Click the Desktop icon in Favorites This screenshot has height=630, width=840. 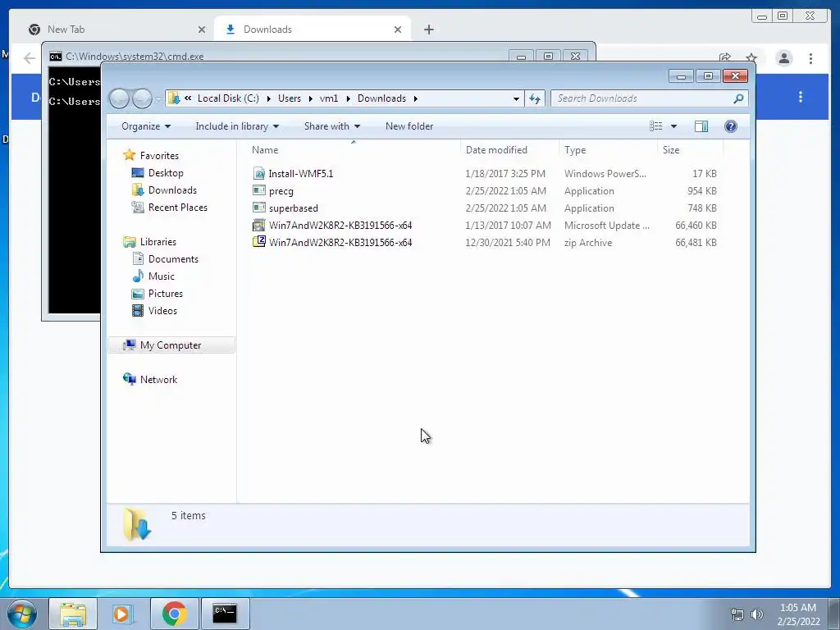[138, 172]
